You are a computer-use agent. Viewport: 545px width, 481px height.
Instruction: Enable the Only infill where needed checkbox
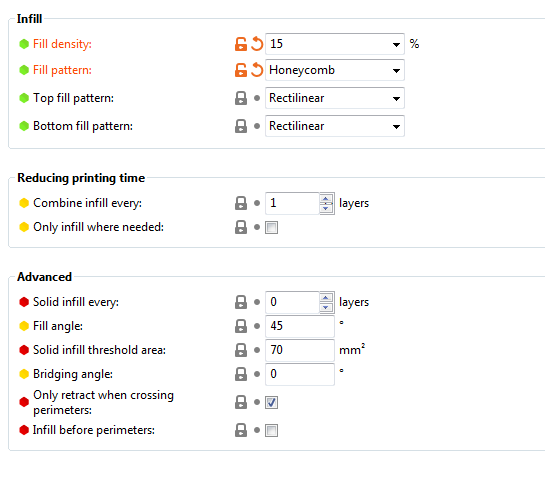tap(271, 228)
